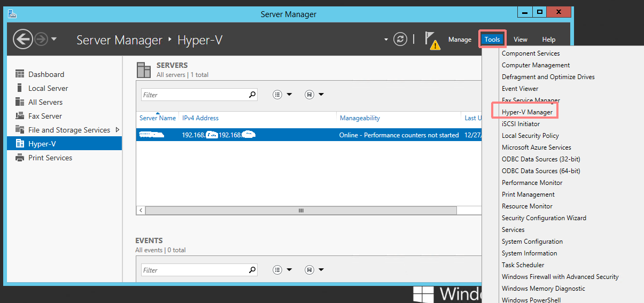The image size is (644, 303).
Task: Open iSCSI Initiator
Action: click(521, 124)
